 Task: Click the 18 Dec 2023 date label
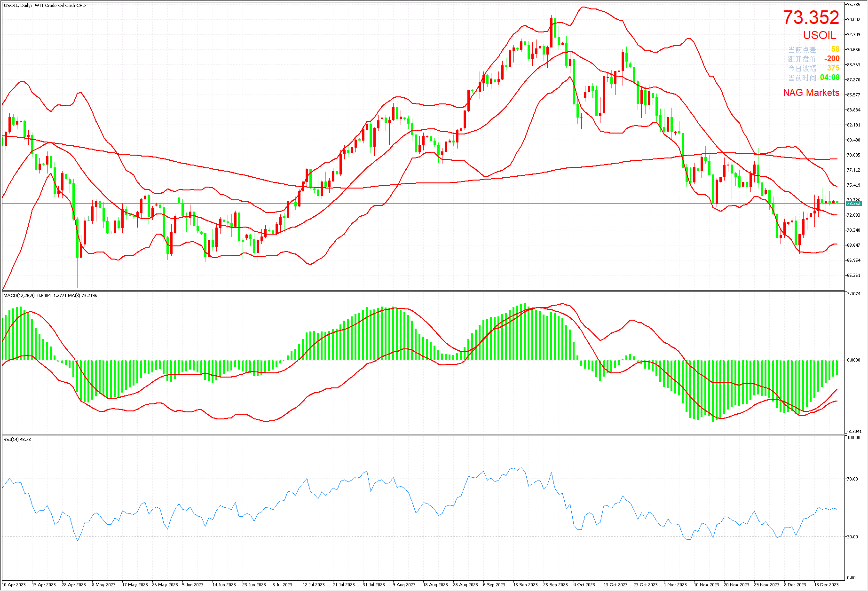coord(826,585)
